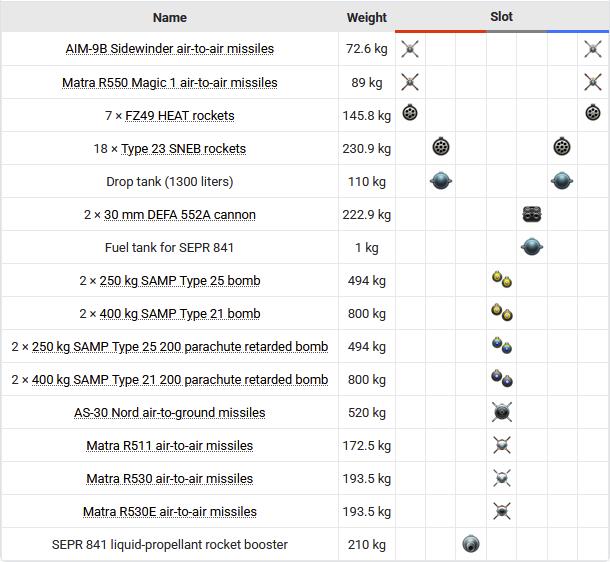Screen dimensions: 610x562
Task: Select right rocket pod icon in FZ49 HEAT row
Action: (x=593, y=113)
